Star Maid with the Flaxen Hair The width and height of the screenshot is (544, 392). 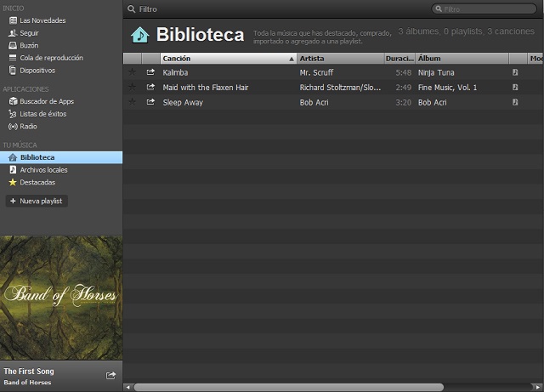(x=132, y=88)
